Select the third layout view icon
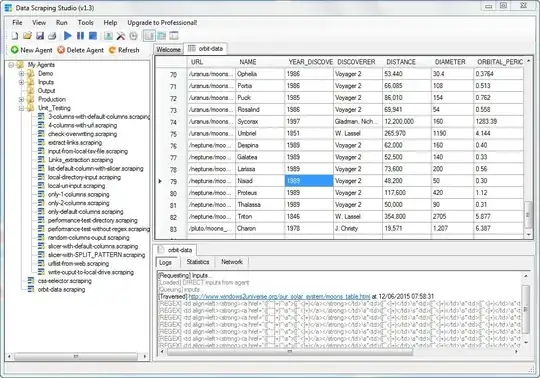The width and height of the screenshot is (540, 378). click(174, 36)
